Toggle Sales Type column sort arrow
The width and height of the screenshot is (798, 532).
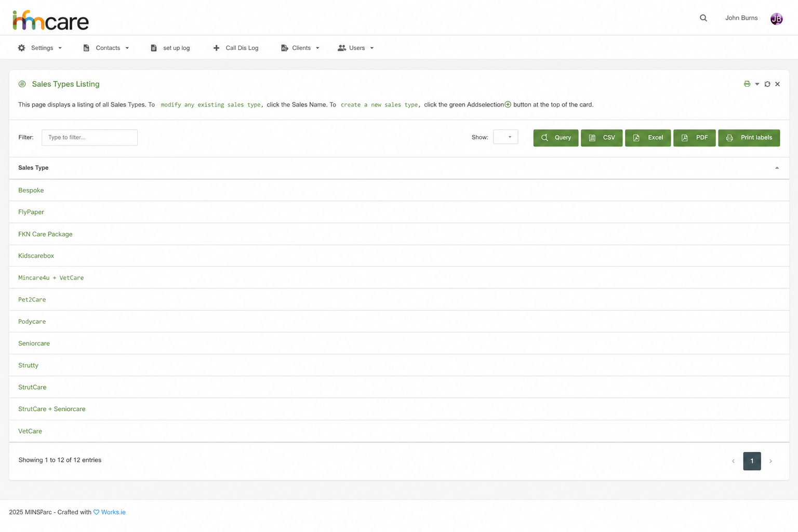tap(777, 168)
